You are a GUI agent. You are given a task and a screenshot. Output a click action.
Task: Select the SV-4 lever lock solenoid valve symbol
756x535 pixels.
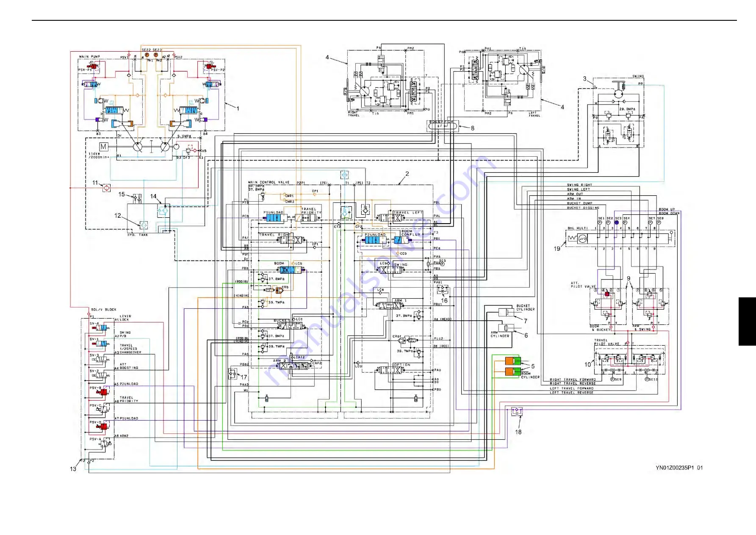point(101,328)
